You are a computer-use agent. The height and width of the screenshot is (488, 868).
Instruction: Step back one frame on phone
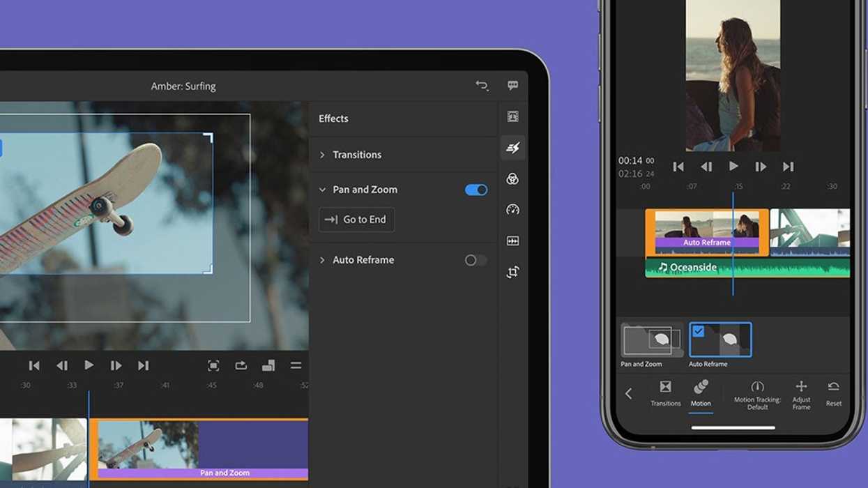pos(706,167)
